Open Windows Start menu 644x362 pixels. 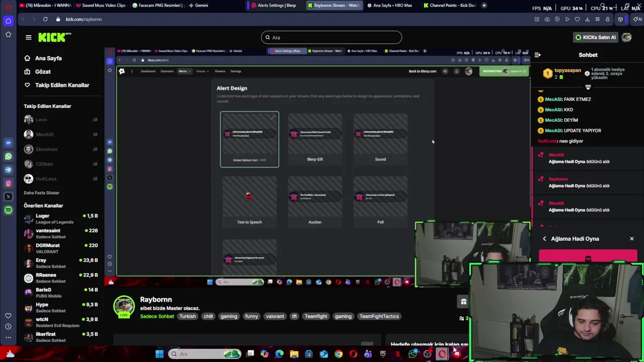point(159,354)
